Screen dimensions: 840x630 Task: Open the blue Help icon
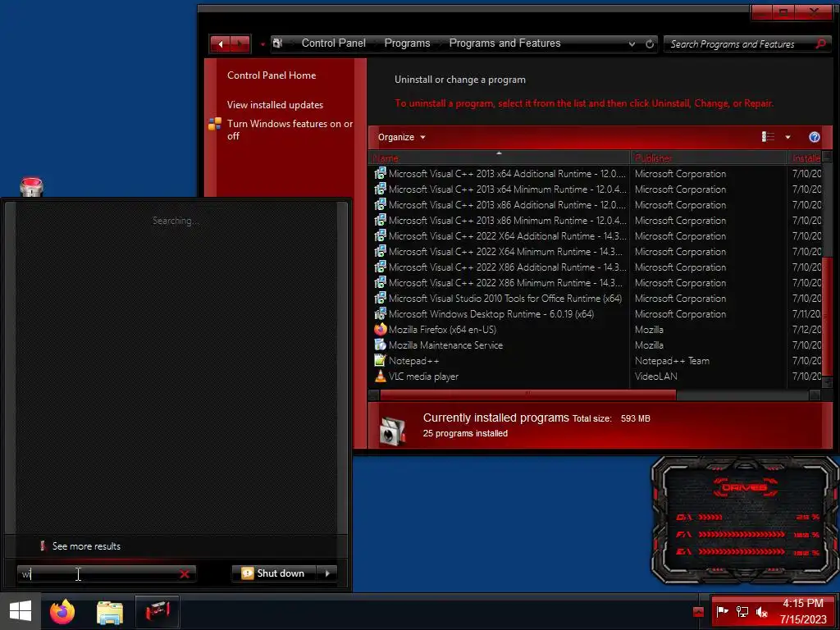point(814,137)
